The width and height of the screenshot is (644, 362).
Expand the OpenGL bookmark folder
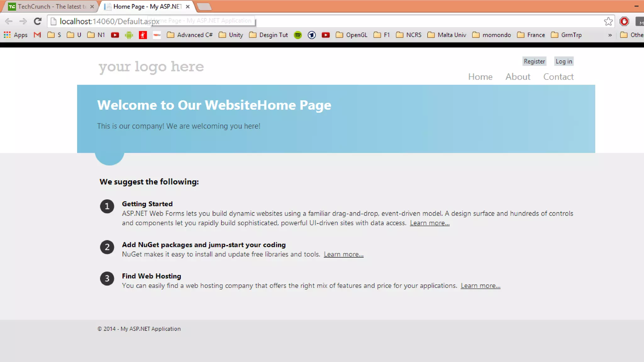352,35
